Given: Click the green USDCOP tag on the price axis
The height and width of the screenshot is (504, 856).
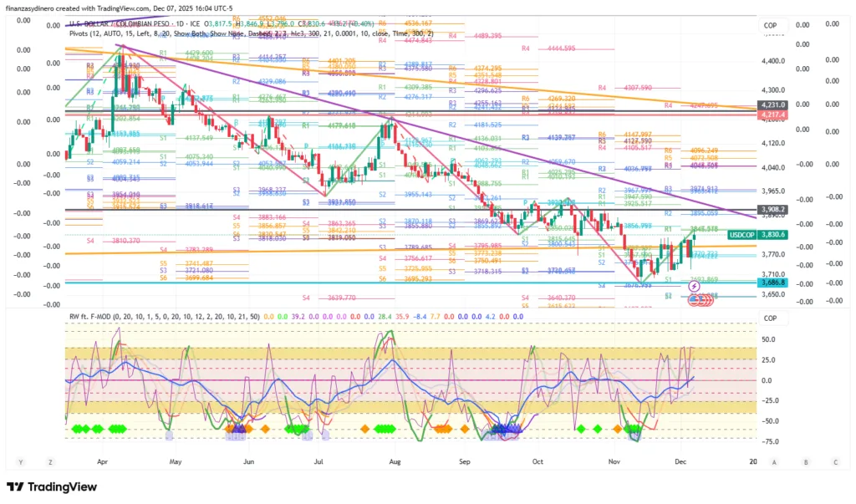Looking at the screenshot, I should point(741,235).
